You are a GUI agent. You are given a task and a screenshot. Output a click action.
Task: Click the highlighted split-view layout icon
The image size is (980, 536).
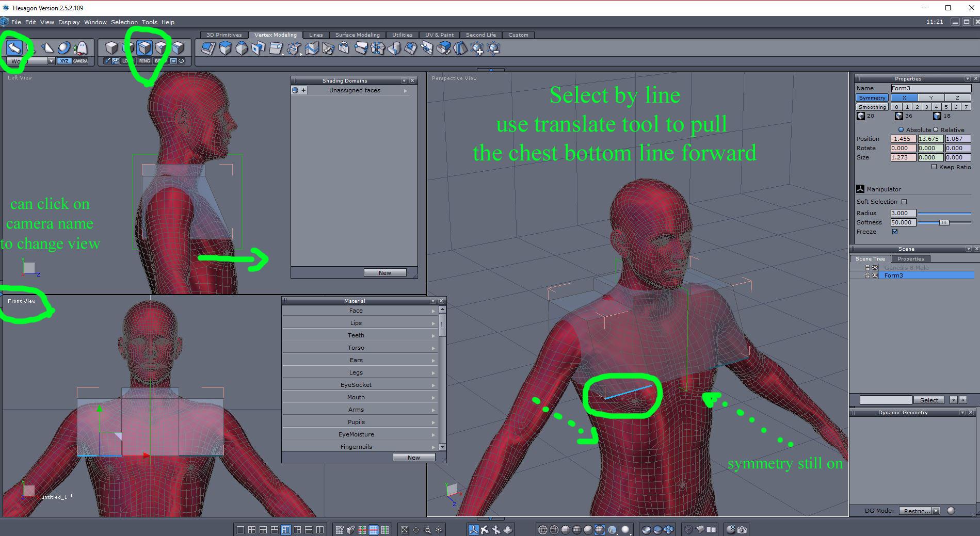coord(286,530)
